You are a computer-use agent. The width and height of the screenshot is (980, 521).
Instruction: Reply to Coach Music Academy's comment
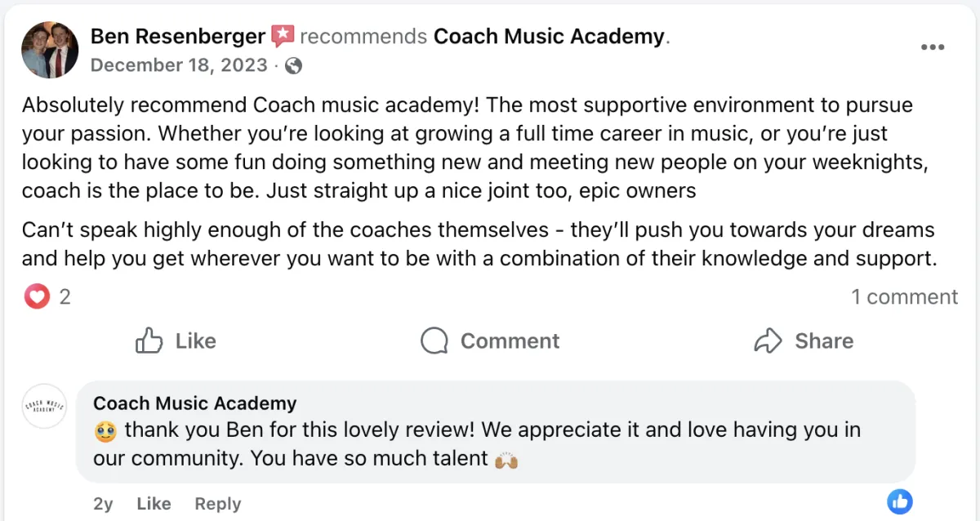217,504
